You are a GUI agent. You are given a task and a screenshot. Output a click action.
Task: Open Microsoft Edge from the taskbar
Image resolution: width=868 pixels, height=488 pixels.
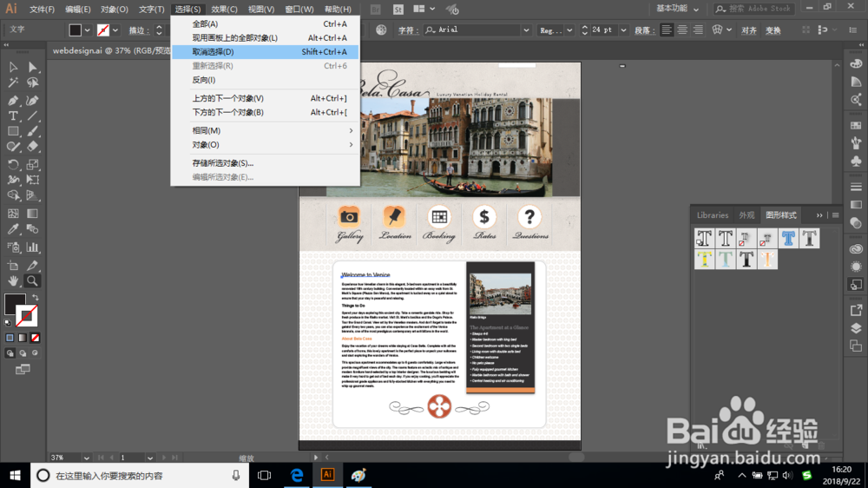coord(297,475)
